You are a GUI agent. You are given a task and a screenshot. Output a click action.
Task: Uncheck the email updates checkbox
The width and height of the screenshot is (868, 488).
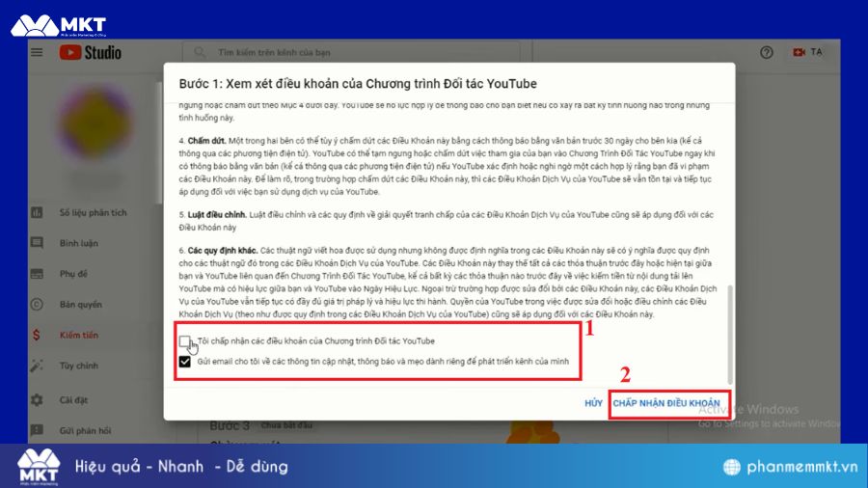(x=185, y=362)
